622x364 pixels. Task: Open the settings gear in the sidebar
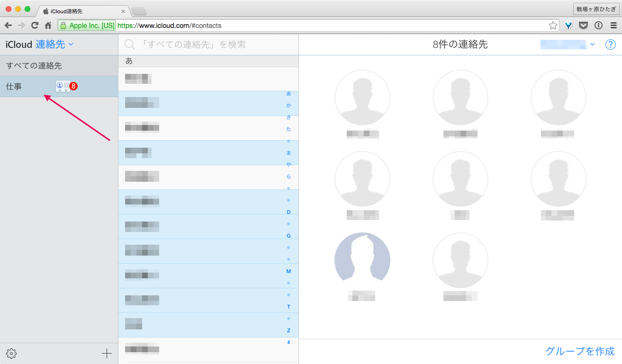click(11, 353)
